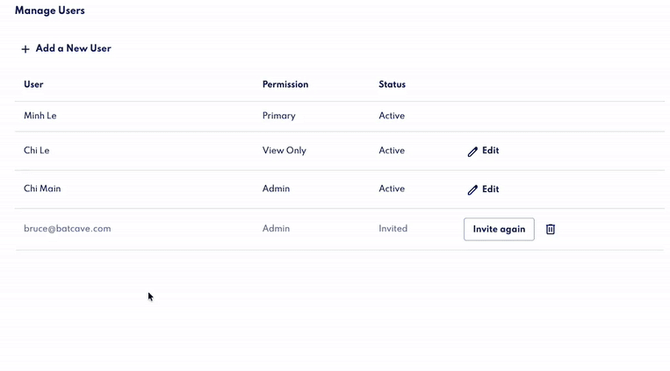Screen dimensions: 670x371
Task: Select the Chi Main user name
Action: (x=42, y=188)
